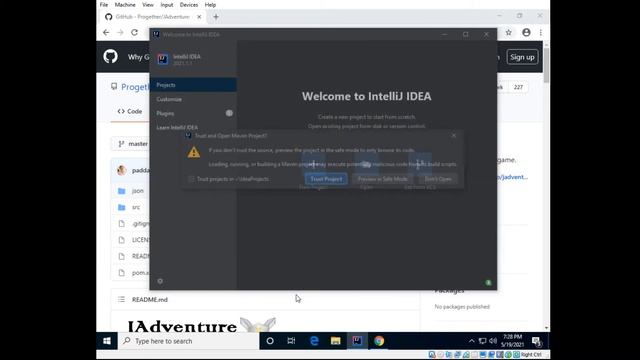Click the Plugins update badge indicator
Image resolution: width=640 pixels, height=360 pixels.
pyautogui.click(x=229, y=113)
